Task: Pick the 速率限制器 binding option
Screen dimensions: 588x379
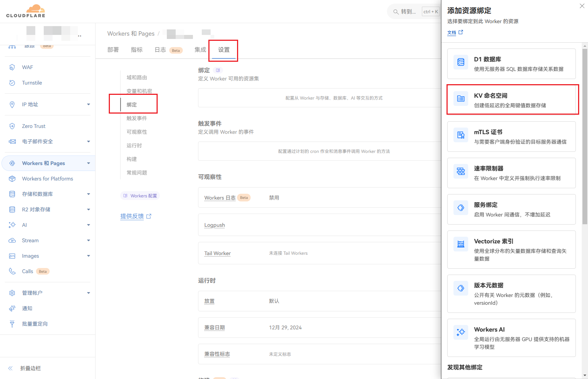Action: point(511,173)
